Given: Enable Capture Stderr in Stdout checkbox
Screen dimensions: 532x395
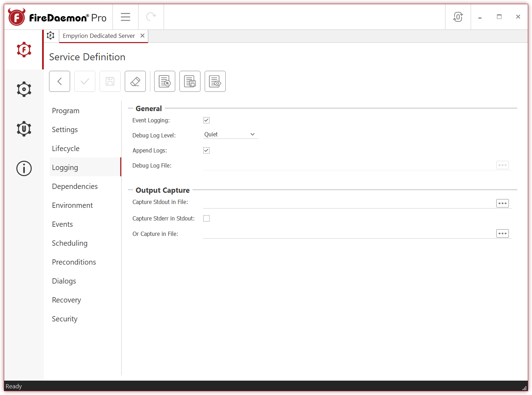Looking at the screenshot, I should (206, 218).
